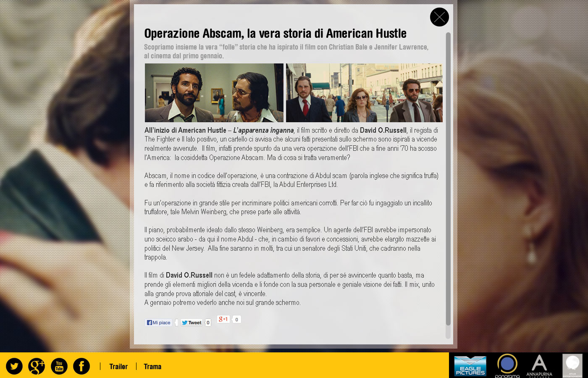Image resolution: width=588 pixels, height=378 pixels.
Task: Click the article title Operazione Abscam
Action: 275,34
